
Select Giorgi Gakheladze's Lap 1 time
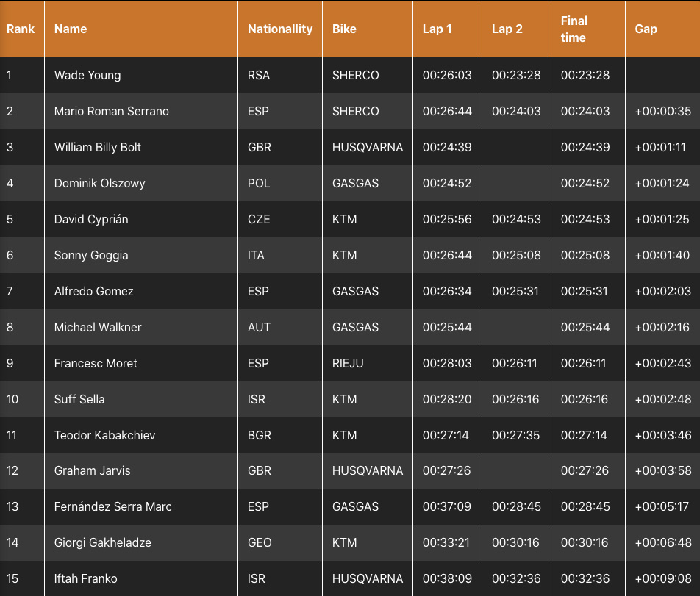point(447,542)
